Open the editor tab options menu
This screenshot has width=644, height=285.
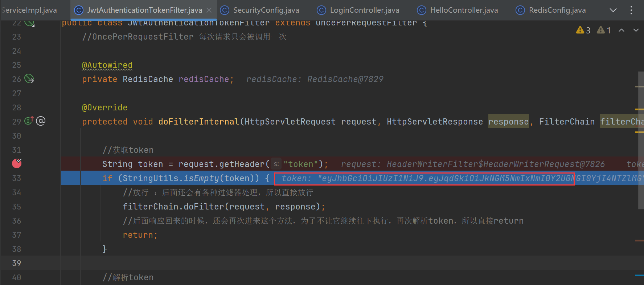[631, 10]
